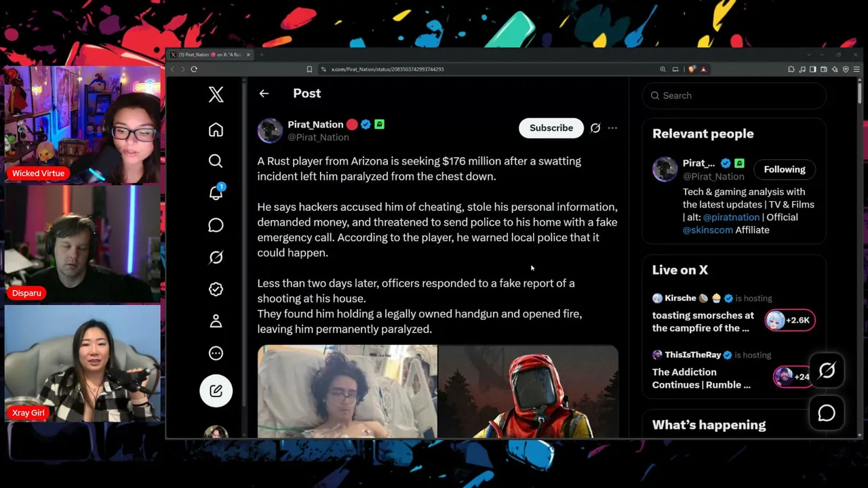Subscribe to Pirat_Nation
This screenshot has height=488, width=868.
551,128
